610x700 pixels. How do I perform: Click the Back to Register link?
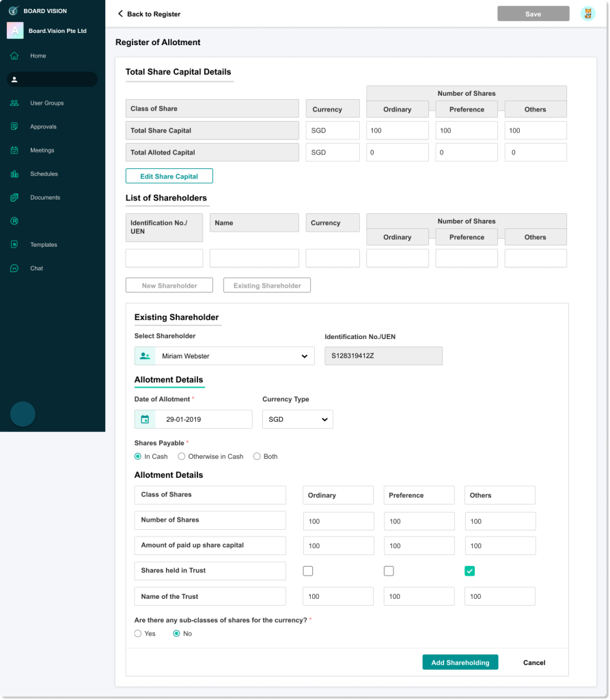coord(149,14)
